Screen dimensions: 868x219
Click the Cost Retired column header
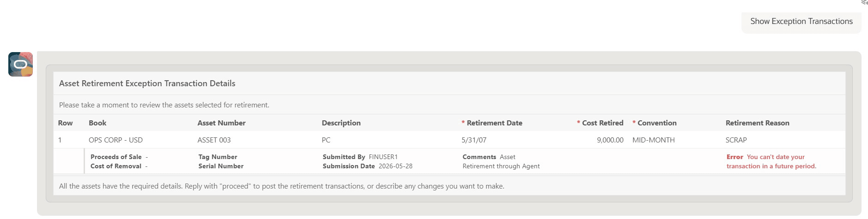602,123
